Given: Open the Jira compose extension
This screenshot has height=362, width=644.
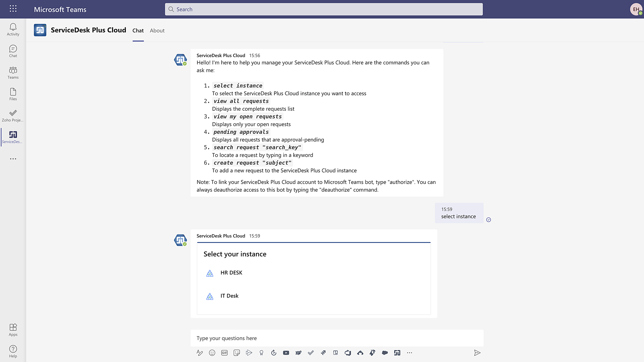Looking at the screenshot, I should tap(323, 353).
